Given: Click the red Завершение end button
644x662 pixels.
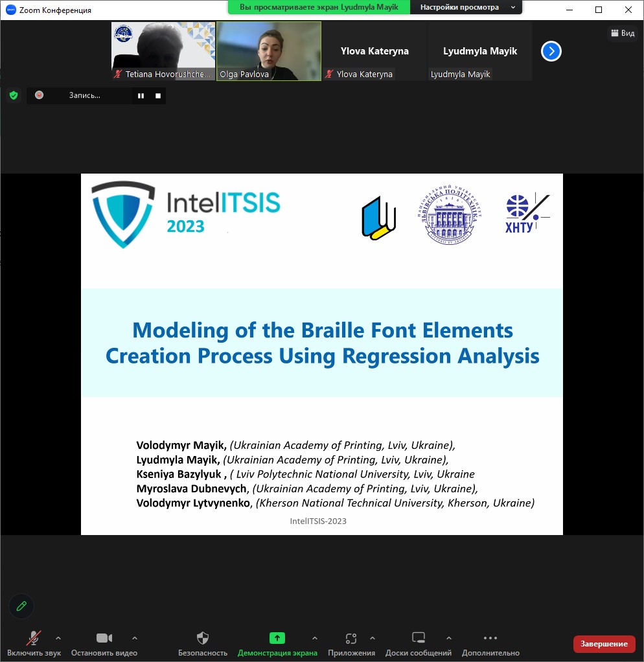Looking at the screenshot, I should [x=604, y=644].
